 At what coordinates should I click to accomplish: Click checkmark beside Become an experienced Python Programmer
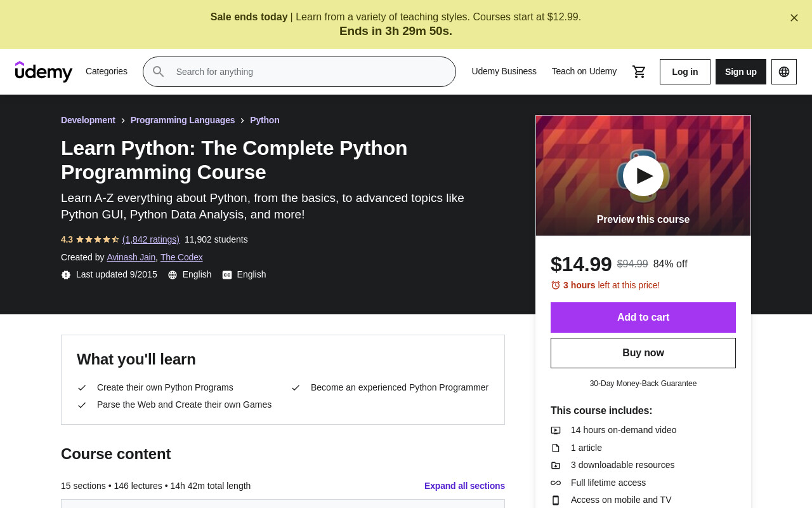coord(296,388)
